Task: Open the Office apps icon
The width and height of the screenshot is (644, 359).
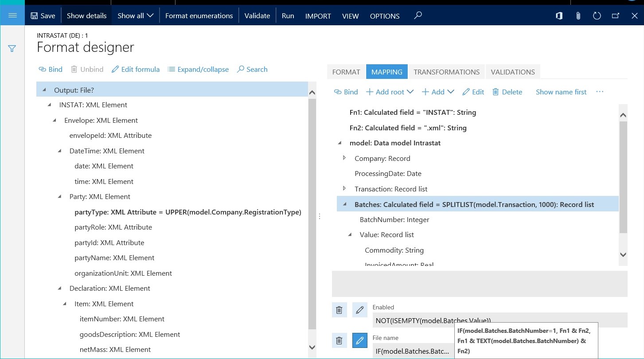Action: tap(559, 16)
